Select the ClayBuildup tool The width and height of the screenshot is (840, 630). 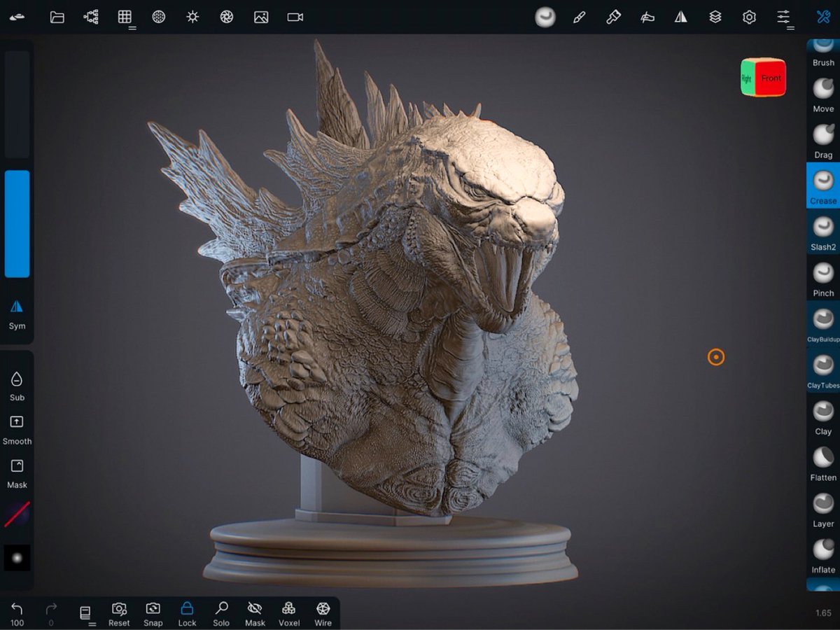823,324
